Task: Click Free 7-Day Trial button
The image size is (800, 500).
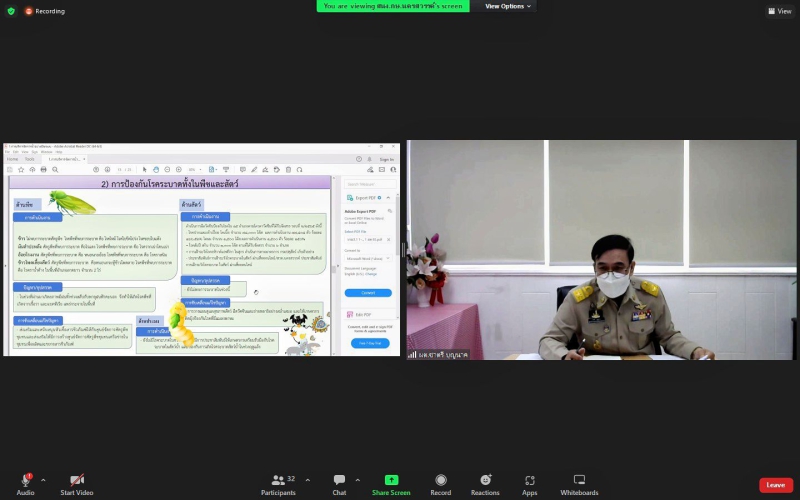Action: click(x=370, y=343)
